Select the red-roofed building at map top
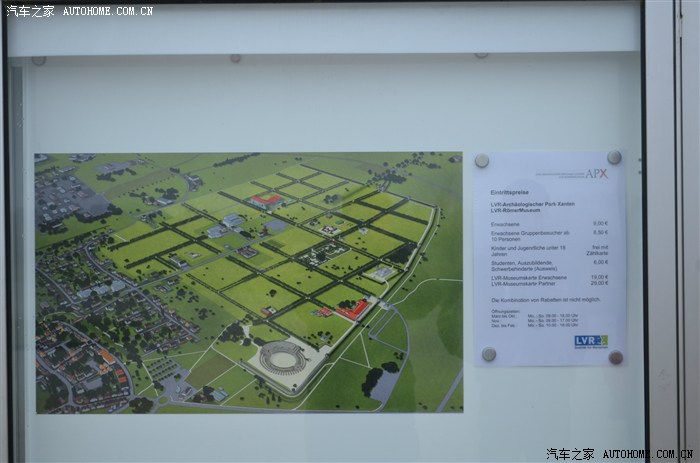The image size is (700, 463). [266, 200]
